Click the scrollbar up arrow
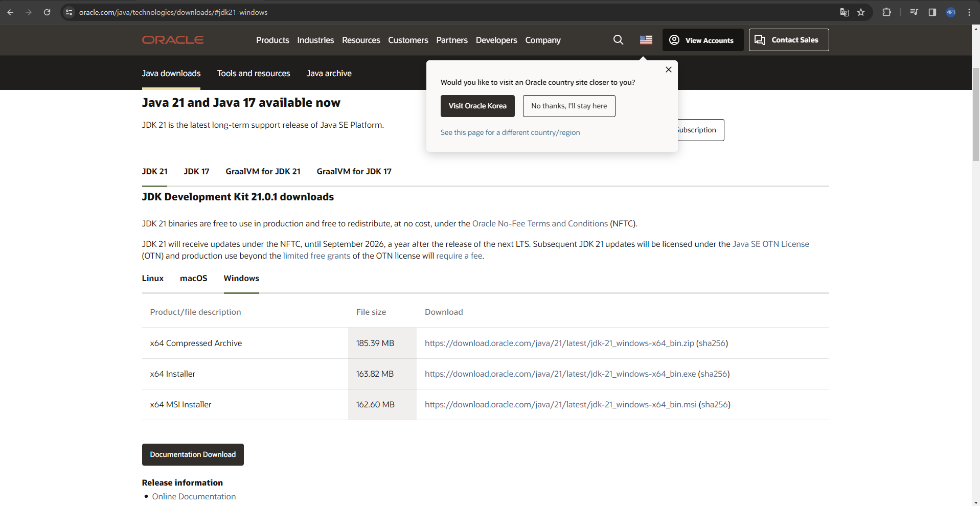This screenshot has width=980, height=506. tap(975, 29)
